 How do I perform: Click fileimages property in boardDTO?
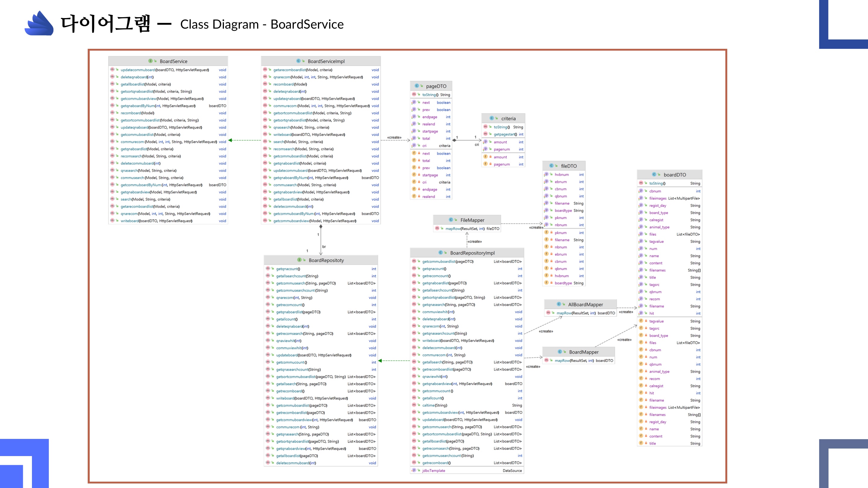coord(657,199)
